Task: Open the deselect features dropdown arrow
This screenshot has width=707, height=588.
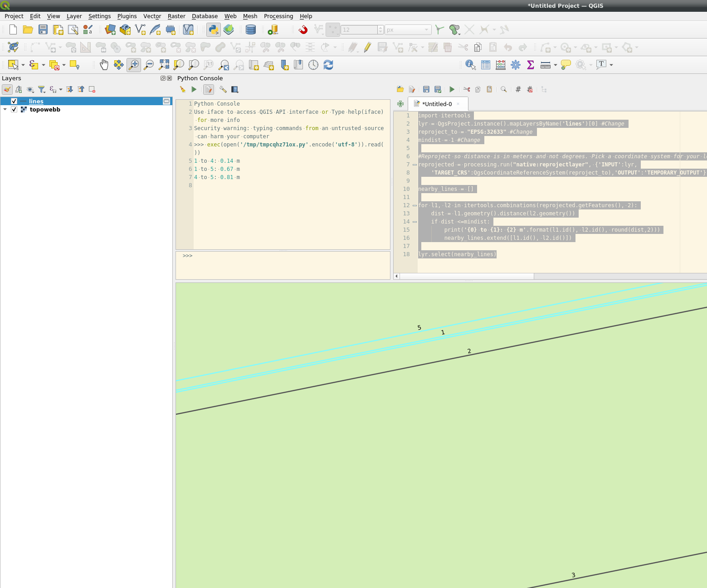Action: pyautogui.click(x=64, y=65)
